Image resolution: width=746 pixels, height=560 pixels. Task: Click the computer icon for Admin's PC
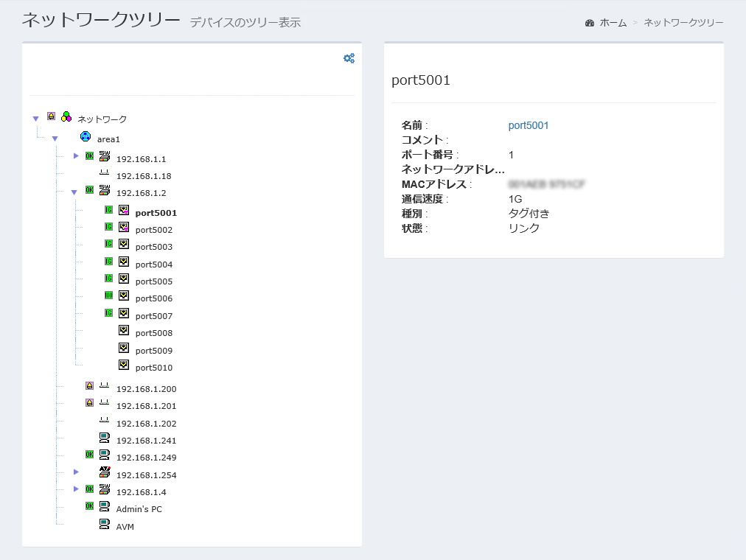105,505
